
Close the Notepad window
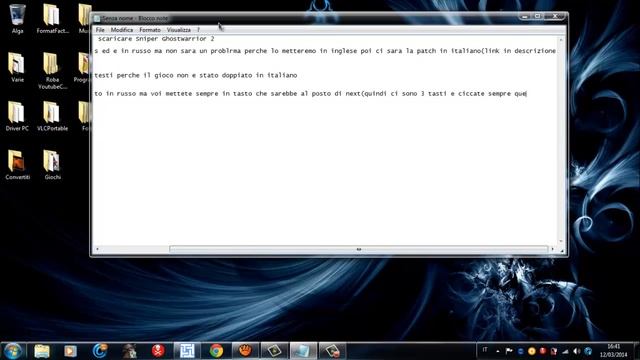pos(555,16)
